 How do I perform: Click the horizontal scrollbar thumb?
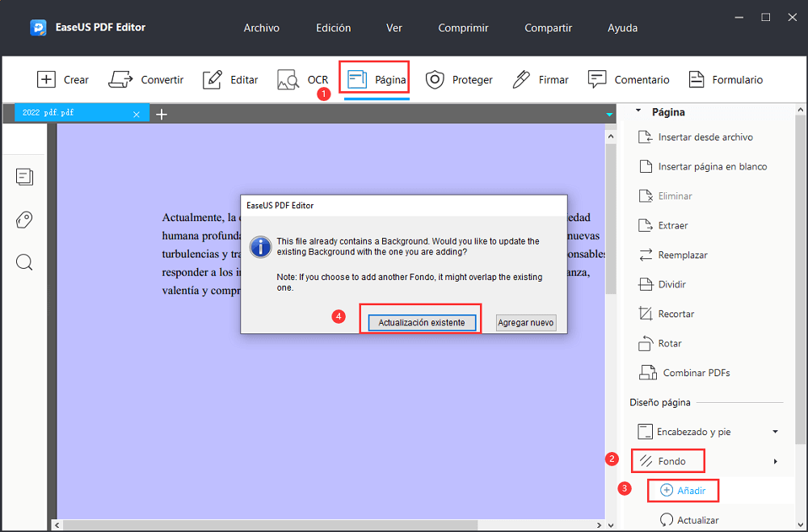[271, 525]
